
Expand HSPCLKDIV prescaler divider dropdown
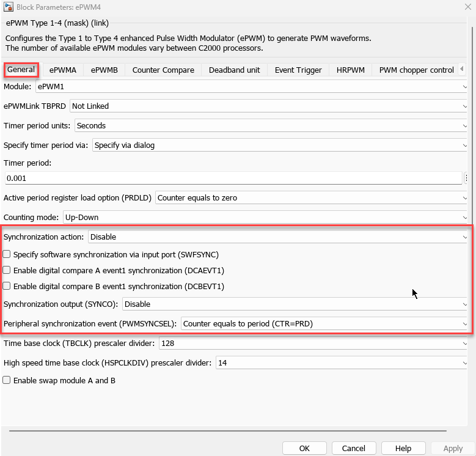coord(342,363)
